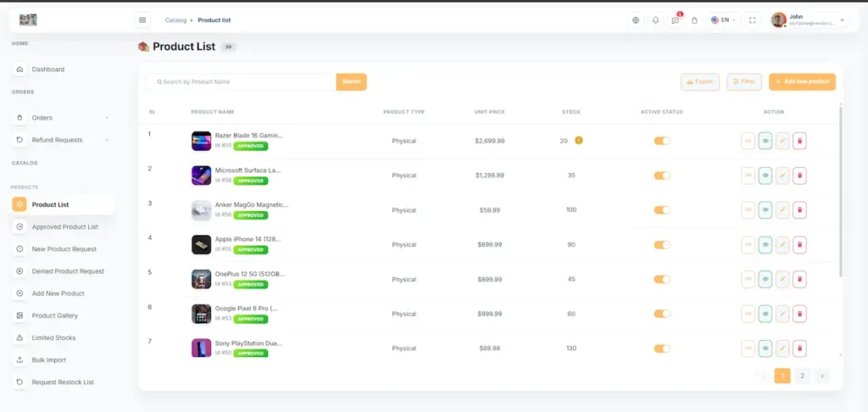The height and width of the screenshot is (412, 868).
Task: Open New Product Request in sidebar
Action: point(63,249)
